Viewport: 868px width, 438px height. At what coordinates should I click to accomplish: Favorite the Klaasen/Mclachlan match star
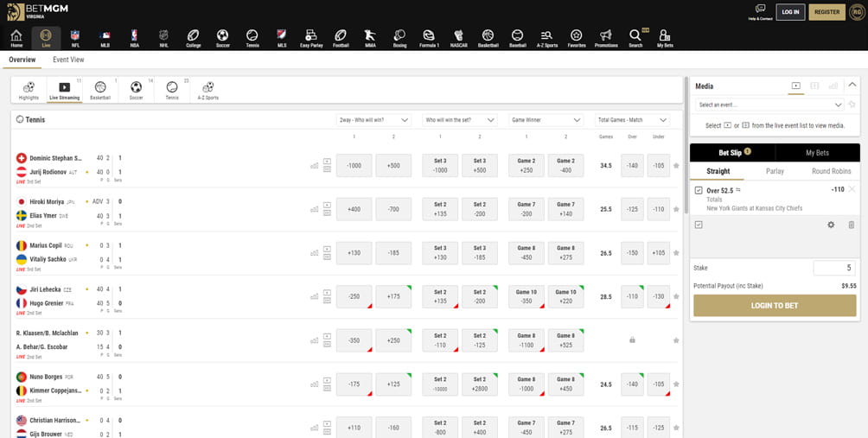(x=676, y=340)
